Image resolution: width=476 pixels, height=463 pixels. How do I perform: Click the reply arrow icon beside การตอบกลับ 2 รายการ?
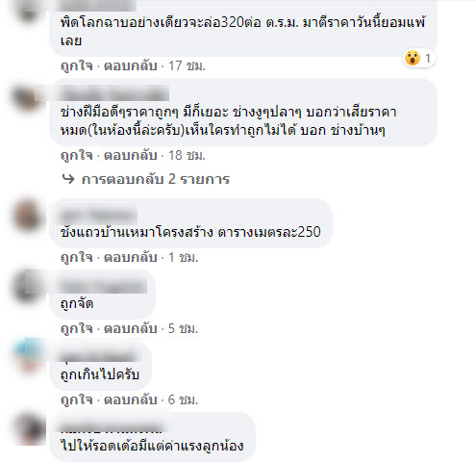coord(68,179)
